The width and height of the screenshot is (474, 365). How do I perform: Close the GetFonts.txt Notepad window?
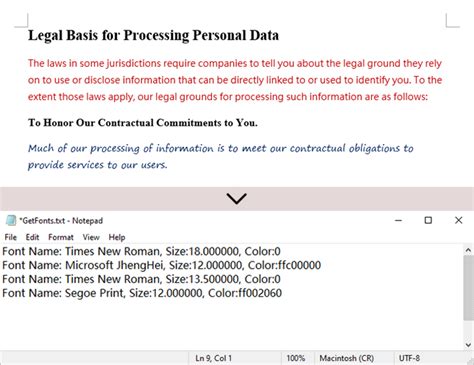(459, 220)
